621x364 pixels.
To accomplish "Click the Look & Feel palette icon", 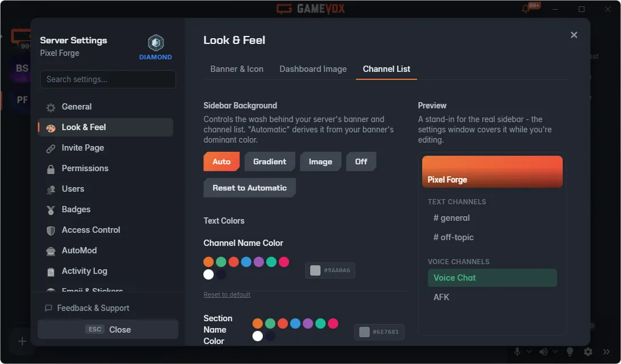I will tap(51, 128).
